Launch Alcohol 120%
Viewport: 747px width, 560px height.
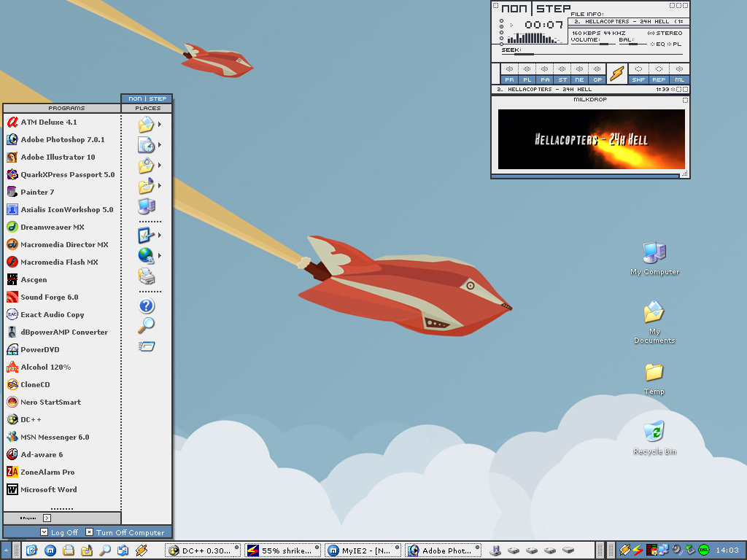click(62, 367)
